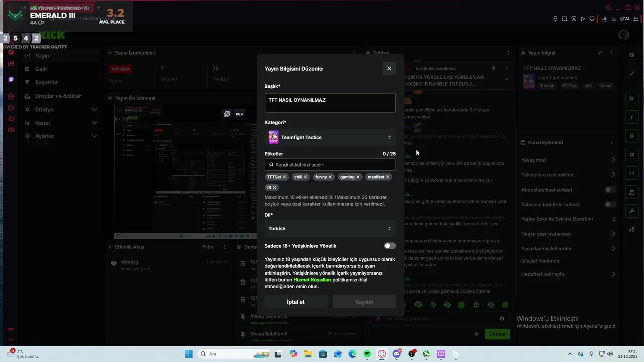Open the Kategori Teamfight Tactics dropdown

[x=330, y=137]
